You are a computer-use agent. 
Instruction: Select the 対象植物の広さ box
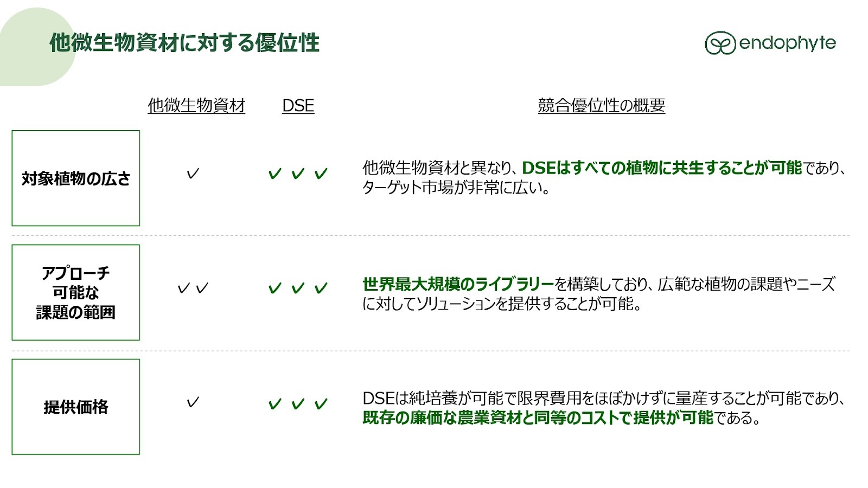76,178
